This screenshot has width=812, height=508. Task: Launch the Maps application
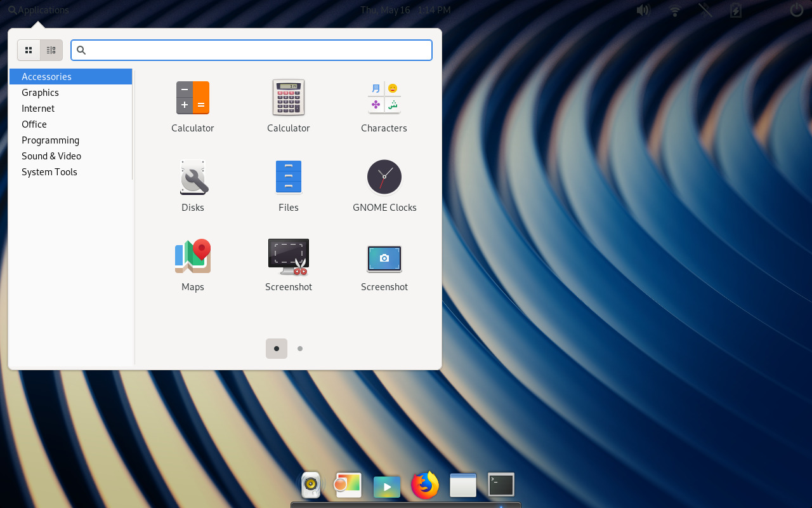[193, 257]
